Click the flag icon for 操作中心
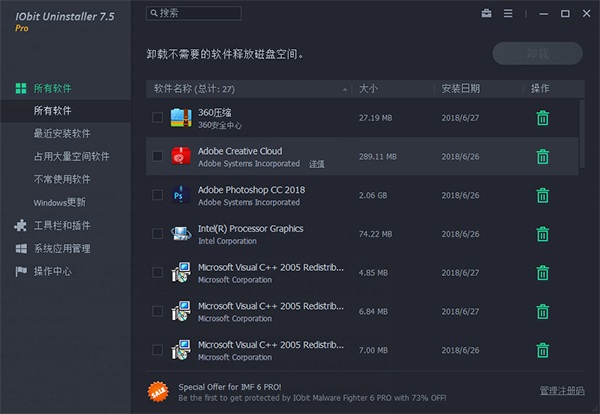Viewport: 600px width, 414px height. point(21,272)
